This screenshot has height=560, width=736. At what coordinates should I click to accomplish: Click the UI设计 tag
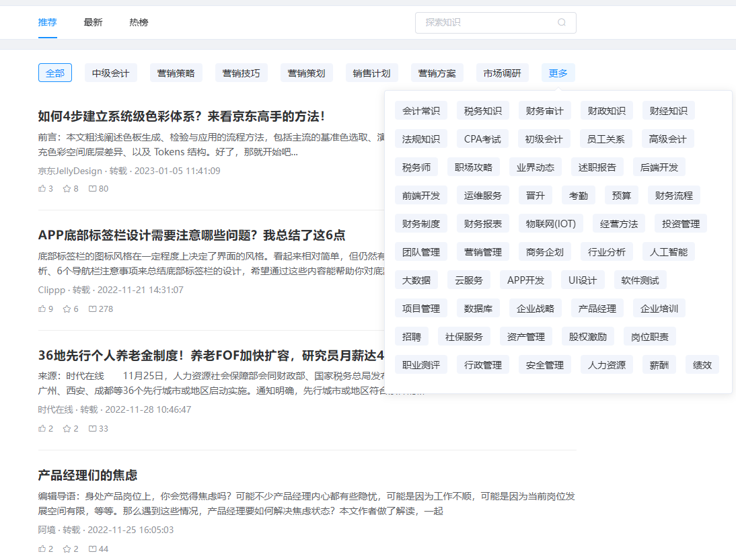tap(583, 280)
